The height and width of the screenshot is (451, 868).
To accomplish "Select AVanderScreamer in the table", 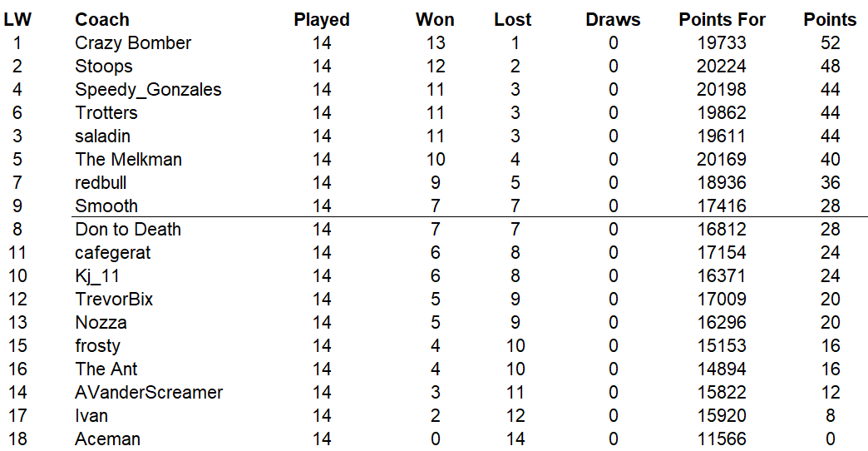I will tap(149, 393).
